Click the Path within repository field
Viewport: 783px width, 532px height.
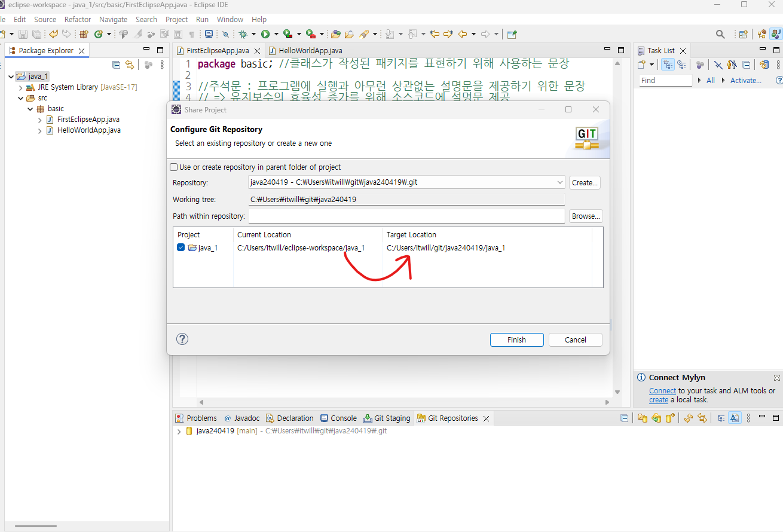pos(406,216)
